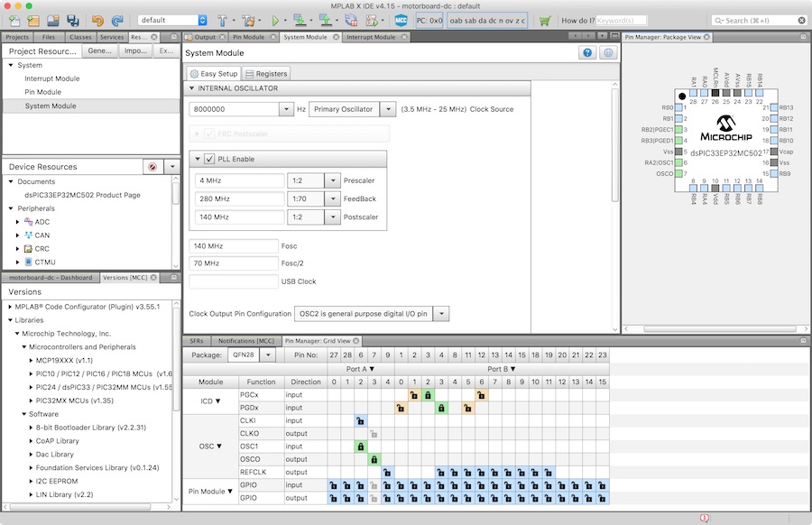
Task: Toggle the REFCLK lock on RA4
Action: click(387, 472)
